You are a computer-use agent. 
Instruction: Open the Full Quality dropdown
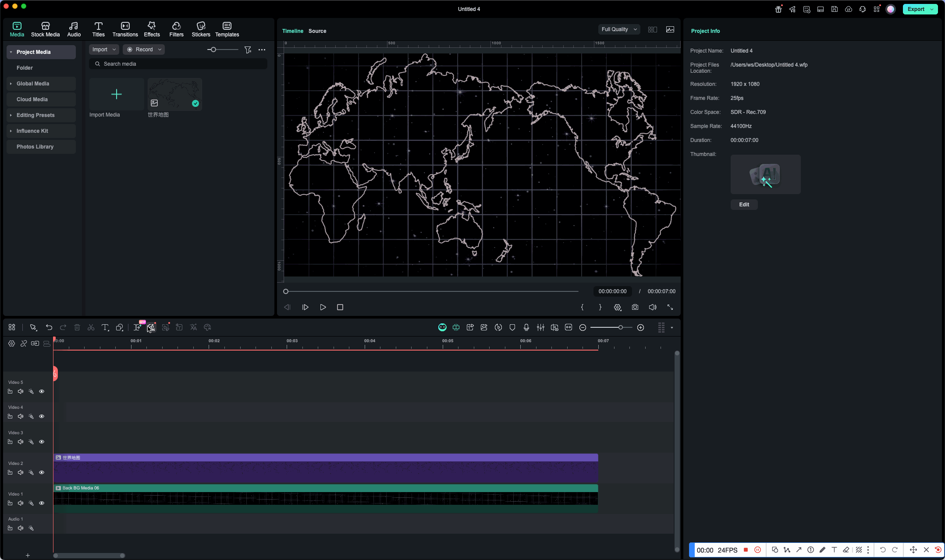coord(618,29)
